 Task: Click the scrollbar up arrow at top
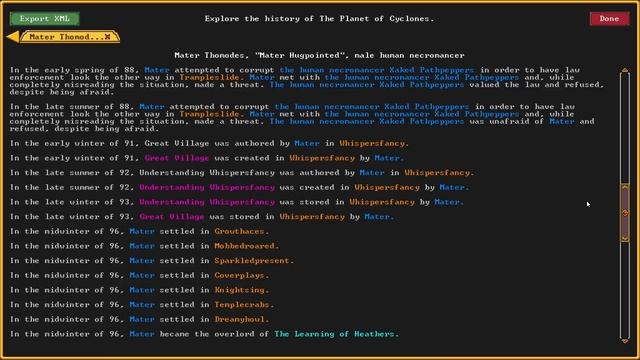(x=625, y=71)
